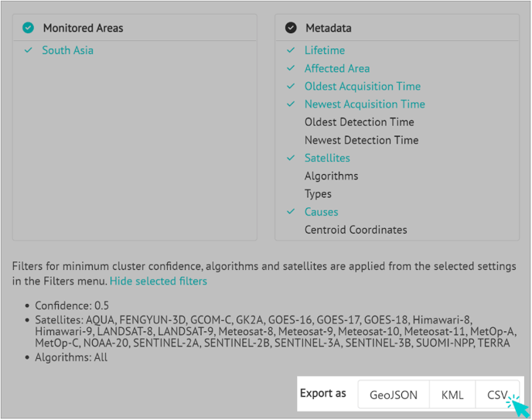Click the checkmark next to Satellites
This screenshot has height=420, width=532.
point(291,158)
